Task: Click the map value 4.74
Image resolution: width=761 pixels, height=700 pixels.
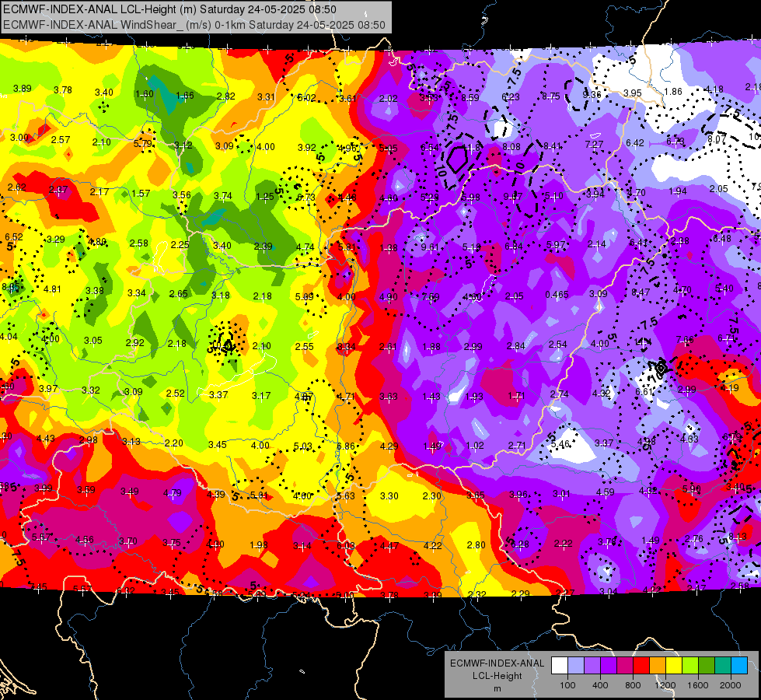Action: click(305, 247)
